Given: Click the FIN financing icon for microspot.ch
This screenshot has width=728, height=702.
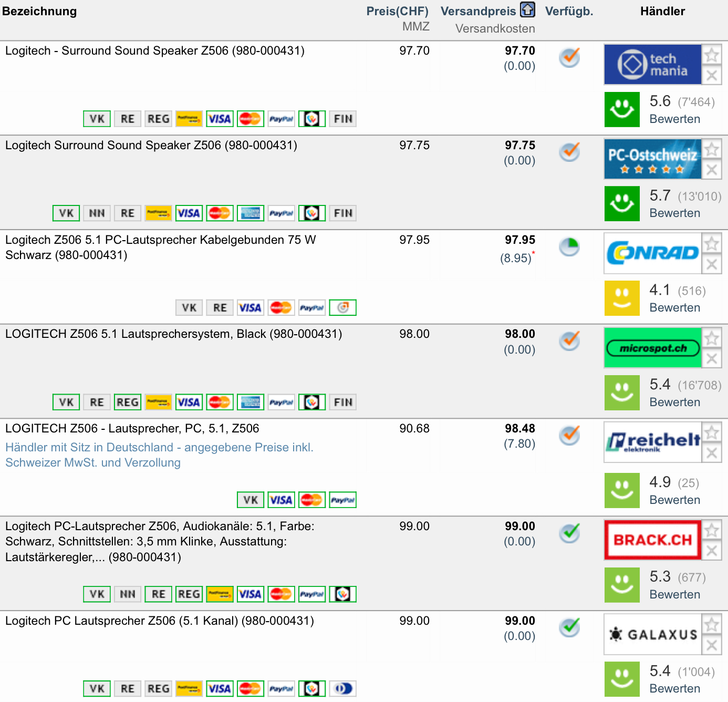Looking at the screenshot, I should [x=343, y=402].
